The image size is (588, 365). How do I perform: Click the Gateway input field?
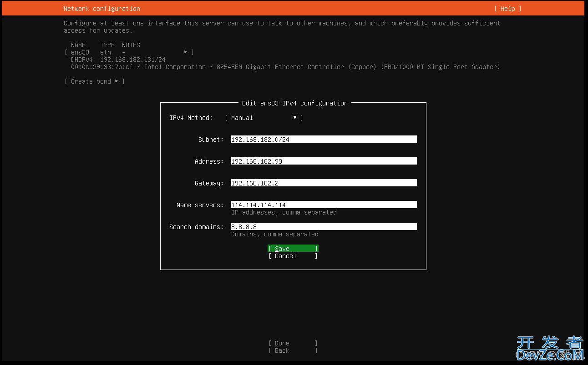[324, 183]
